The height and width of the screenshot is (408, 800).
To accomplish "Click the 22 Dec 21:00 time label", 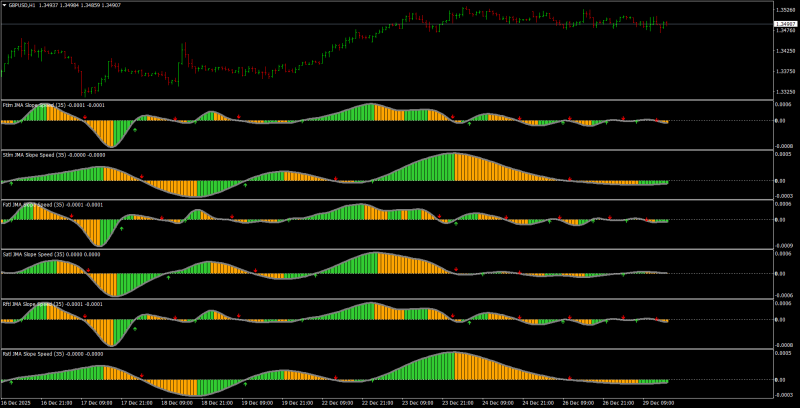I will (377, 403).
